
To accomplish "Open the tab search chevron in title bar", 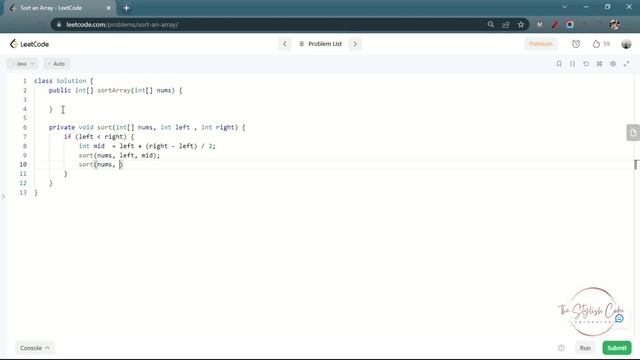I will coord(564,7).
